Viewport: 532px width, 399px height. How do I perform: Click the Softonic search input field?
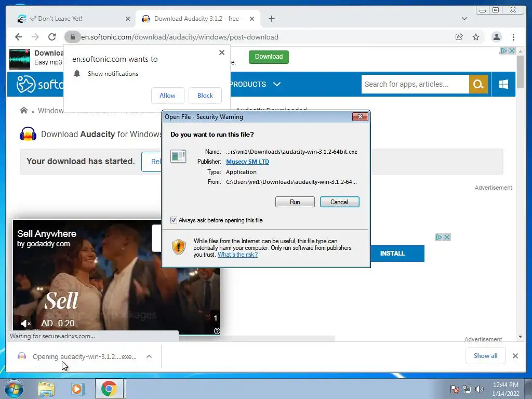click(x=415, y=84)
